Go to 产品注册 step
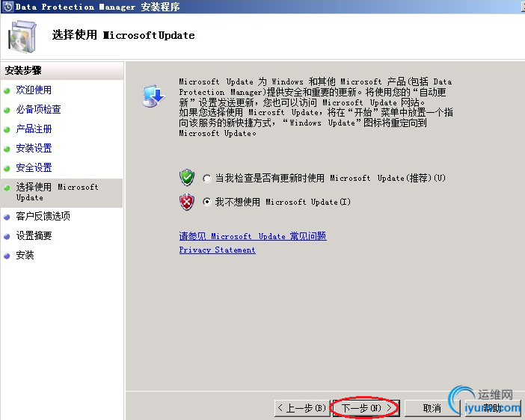The image size is (525, 420). click(34, 129)
